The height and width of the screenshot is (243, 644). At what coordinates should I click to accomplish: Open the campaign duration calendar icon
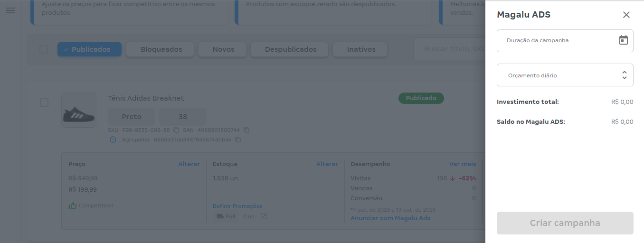[x=623, y=40]
